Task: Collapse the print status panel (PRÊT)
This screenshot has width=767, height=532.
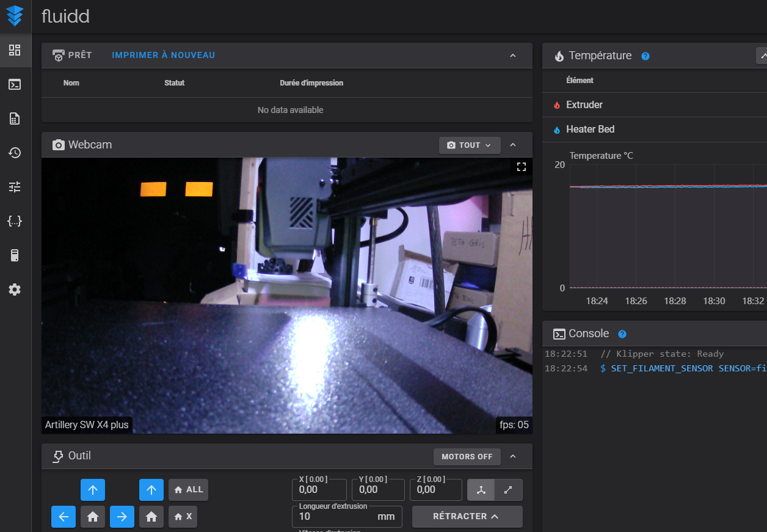Action: (x=513, y=56)
